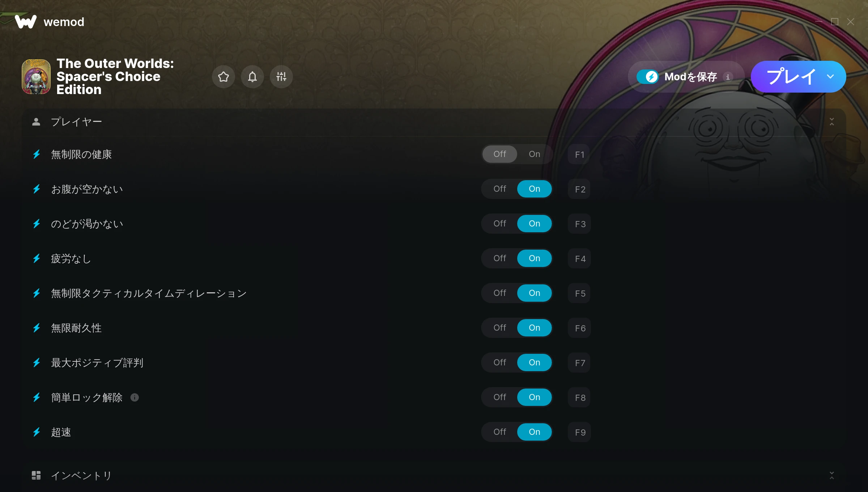Click the インベントリ grid icon
Screen dimensions: 868x492
click(x=36, y=475)
